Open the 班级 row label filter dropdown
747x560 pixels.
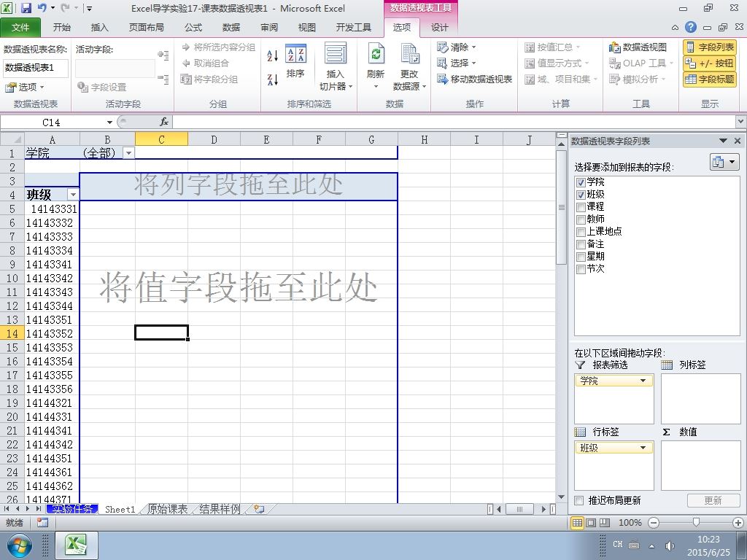(73, 194)
